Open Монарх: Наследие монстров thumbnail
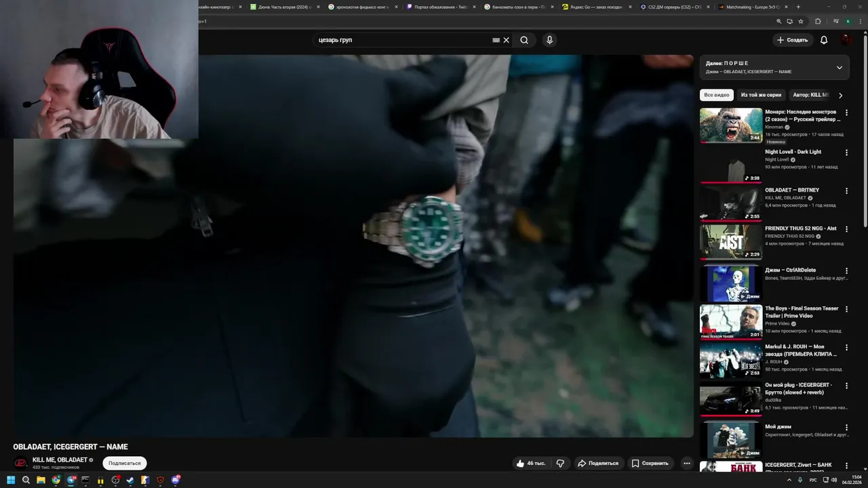The width and height of the screenshot is (868, 488). pyautogui.click(x=731, y=125)
